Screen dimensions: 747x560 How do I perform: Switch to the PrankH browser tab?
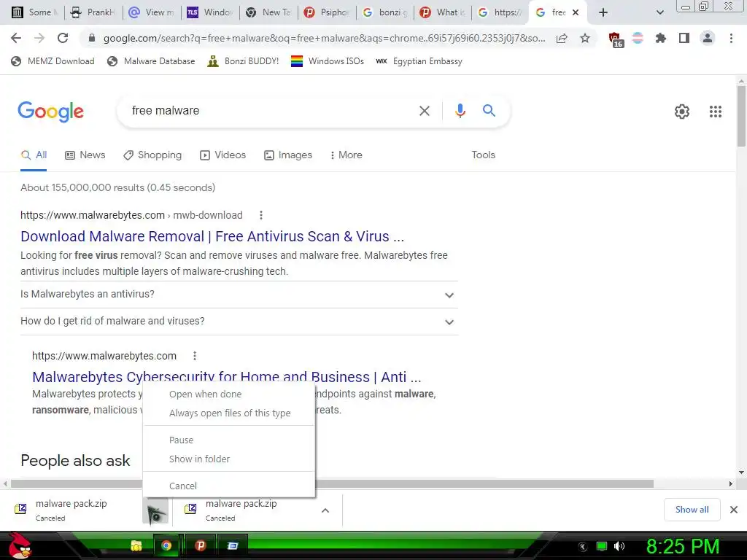[x=93, y=12]
